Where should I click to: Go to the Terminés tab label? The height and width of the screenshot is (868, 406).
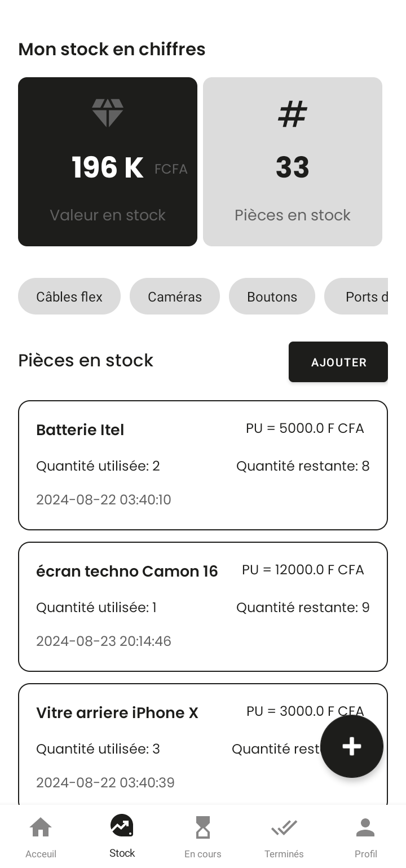click(x=284, y=854)
